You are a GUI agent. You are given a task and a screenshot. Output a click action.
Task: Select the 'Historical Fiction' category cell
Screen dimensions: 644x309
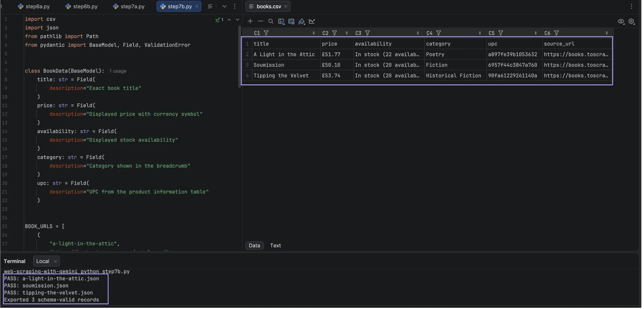pos(455,76)
